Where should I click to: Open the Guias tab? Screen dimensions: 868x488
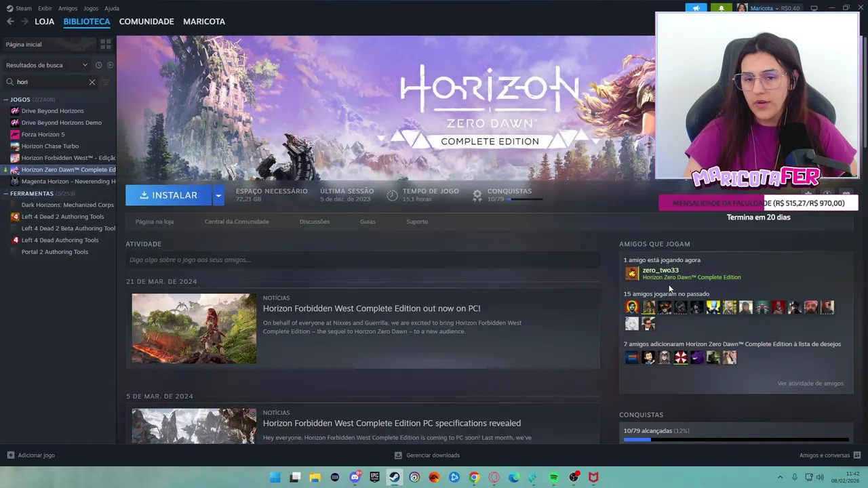pos(368,222)
